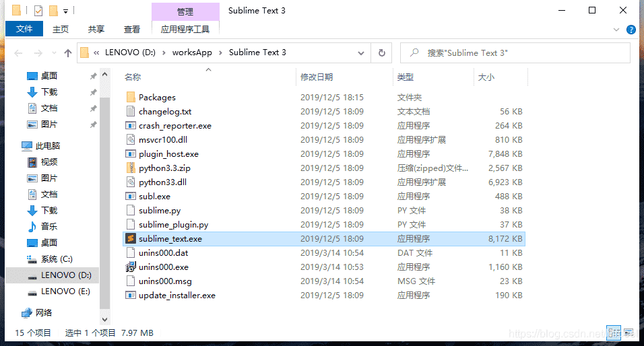Switch to details view icon in status bar

click(614, 333)
